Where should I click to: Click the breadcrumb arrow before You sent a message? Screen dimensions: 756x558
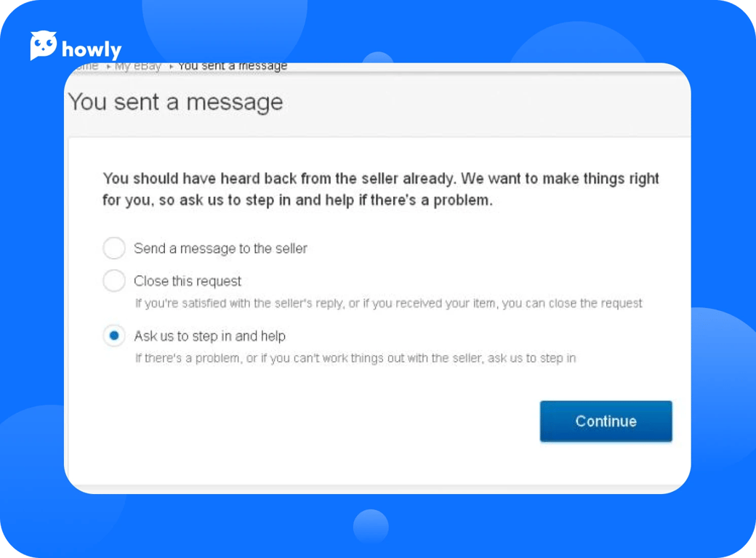pyautogui.click(x=171, y=67)
